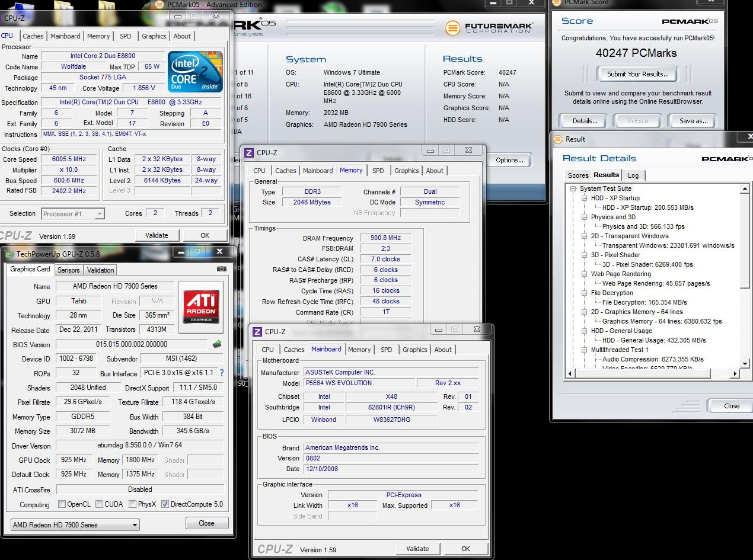Click the Result Details scroll up arrow

pos(745,188)
